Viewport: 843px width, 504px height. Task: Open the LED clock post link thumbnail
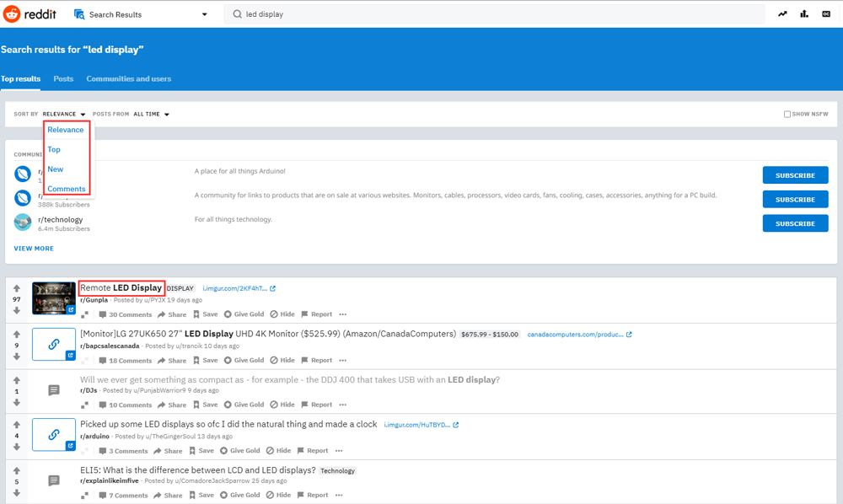coord(54,435)
